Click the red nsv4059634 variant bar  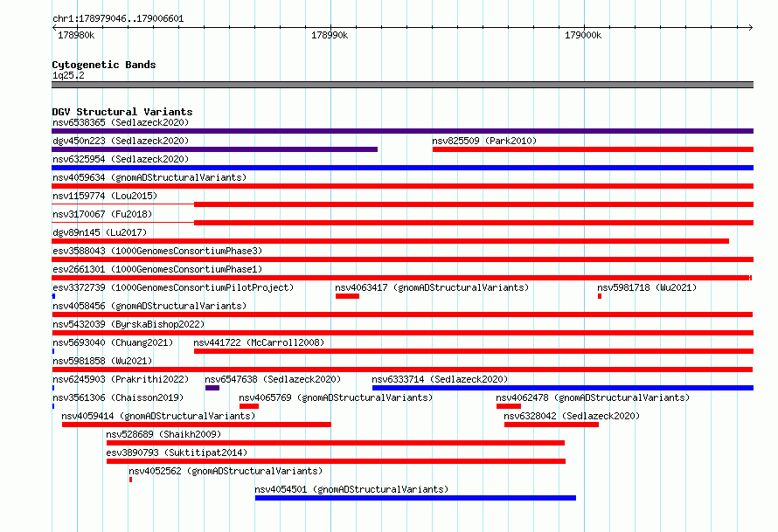[x=402, y=186]
